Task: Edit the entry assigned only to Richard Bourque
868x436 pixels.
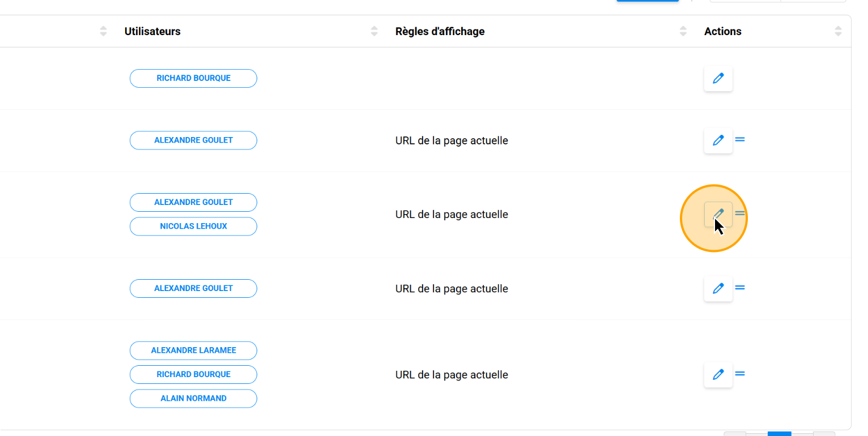Action: tap(718, 79)
